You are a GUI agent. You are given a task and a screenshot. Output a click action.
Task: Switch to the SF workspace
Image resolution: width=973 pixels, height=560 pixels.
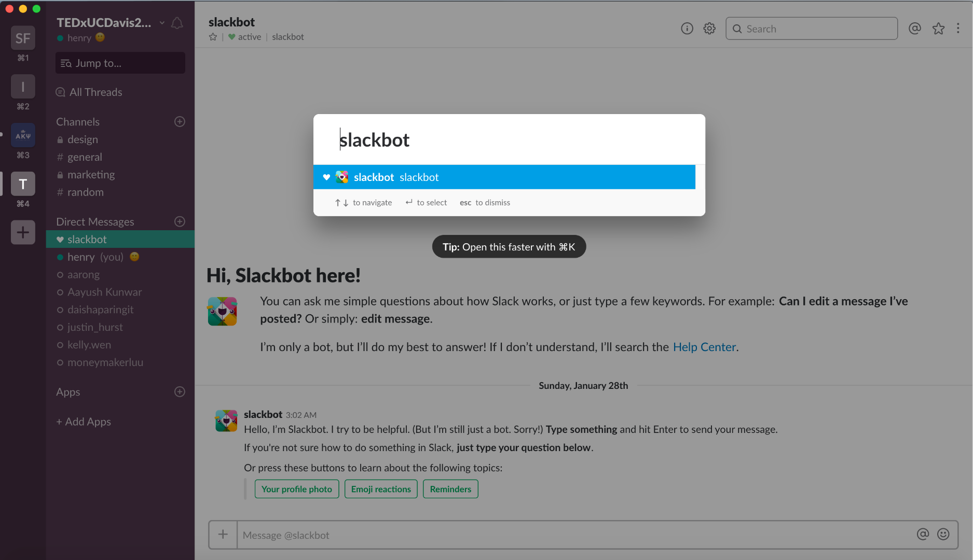click(x=23, y=38)
